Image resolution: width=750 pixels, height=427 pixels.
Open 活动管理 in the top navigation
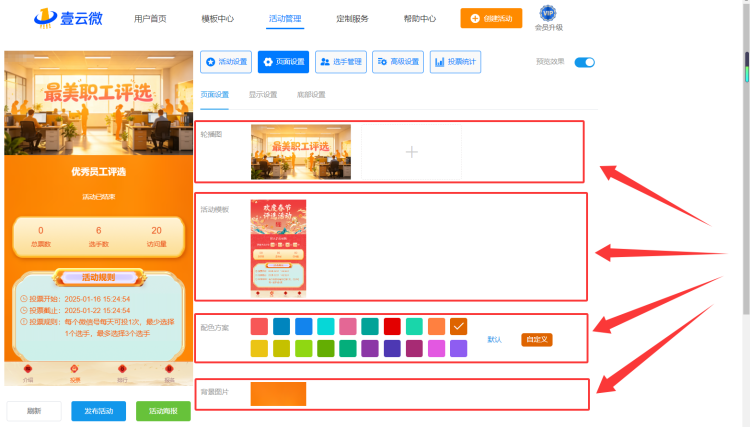(x=285, y=19)
